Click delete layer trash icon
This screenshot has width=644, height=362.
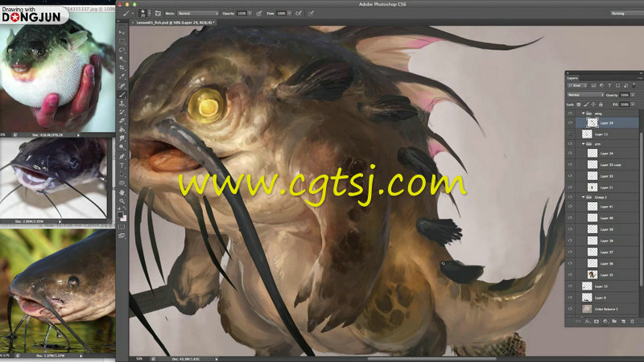coord(632,321)
